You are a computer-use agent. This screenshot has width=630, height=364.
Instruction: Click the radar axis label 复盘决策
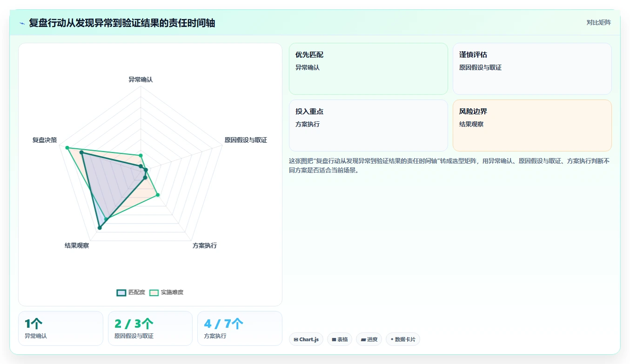[x=45, y=140]
